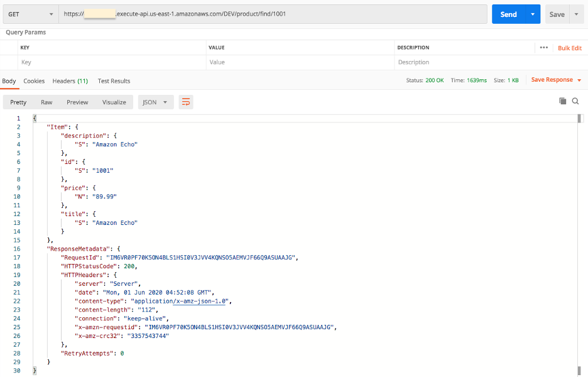Screen dimensions: 588x377
Task: Switch to the Cookies tab
Action: [33, 80]
